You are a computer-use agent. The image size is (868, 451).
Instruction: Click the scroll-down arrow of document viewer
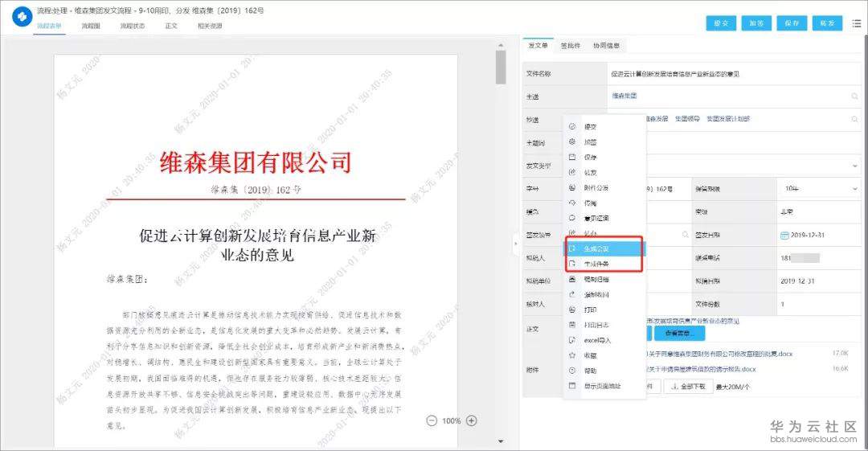[x=501, y=441]
